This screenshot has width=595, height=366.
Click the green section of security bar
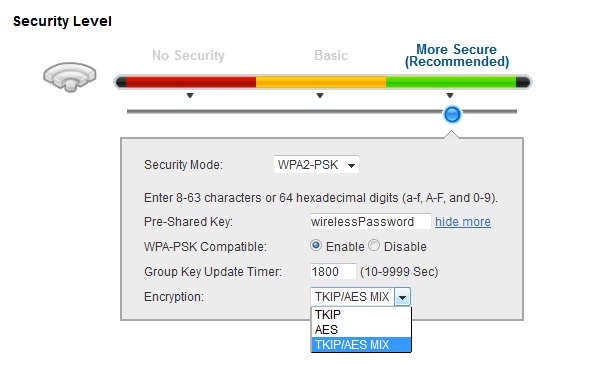[x=451, y=82]
